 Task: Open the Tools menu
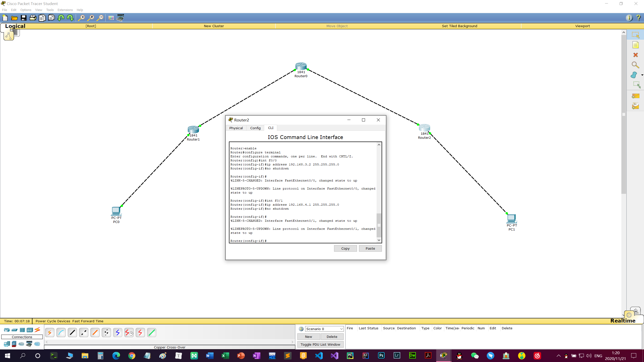[50, 10]
